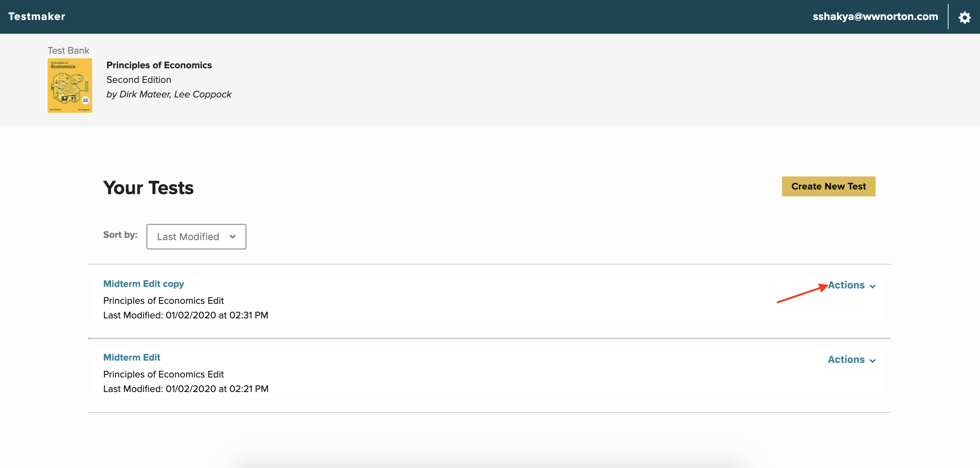Open the settings gear icon
Screen dimensions: 980x468
[x=964, y=17]
